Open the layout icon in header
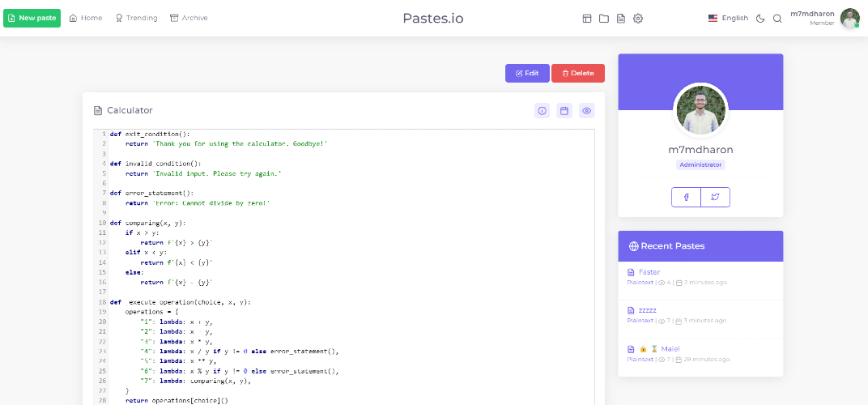 tap(587, 19)
